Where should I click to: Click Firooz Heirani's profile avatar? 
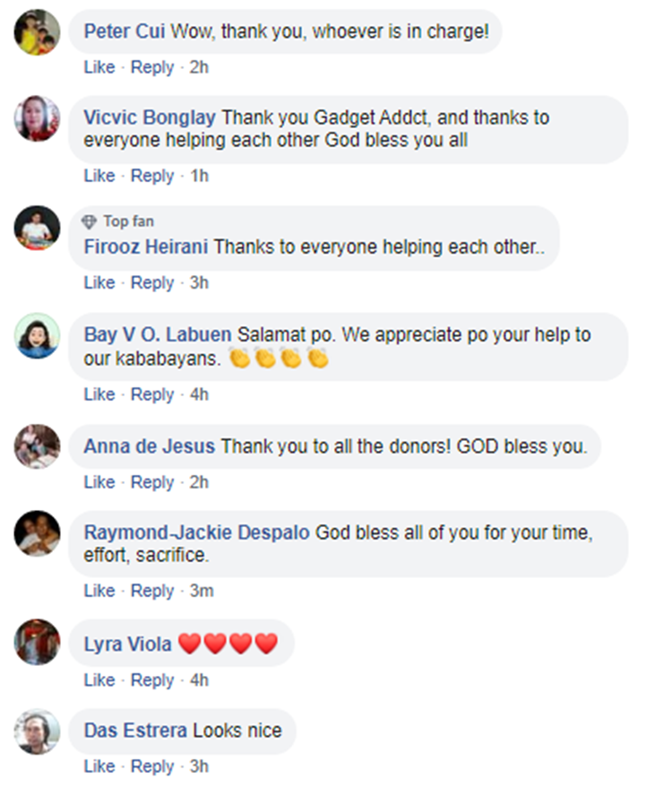[37, 229]
